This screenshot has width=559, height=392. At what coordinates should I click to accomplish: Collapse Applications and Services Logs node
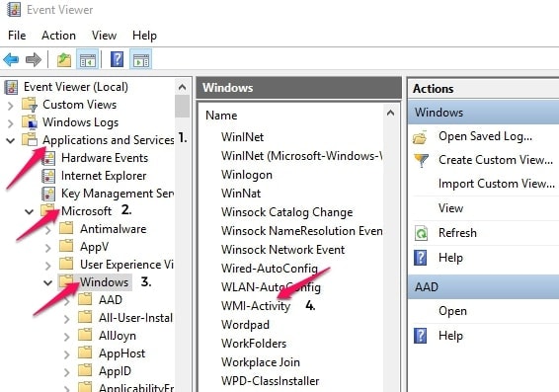point(11,141)
